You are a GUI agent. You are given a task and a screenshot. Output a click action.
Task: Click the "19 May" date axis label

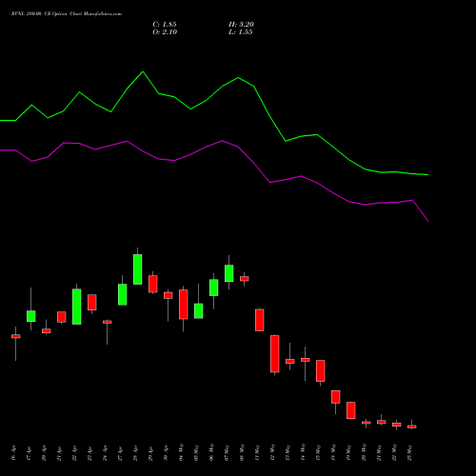(348, 452)
